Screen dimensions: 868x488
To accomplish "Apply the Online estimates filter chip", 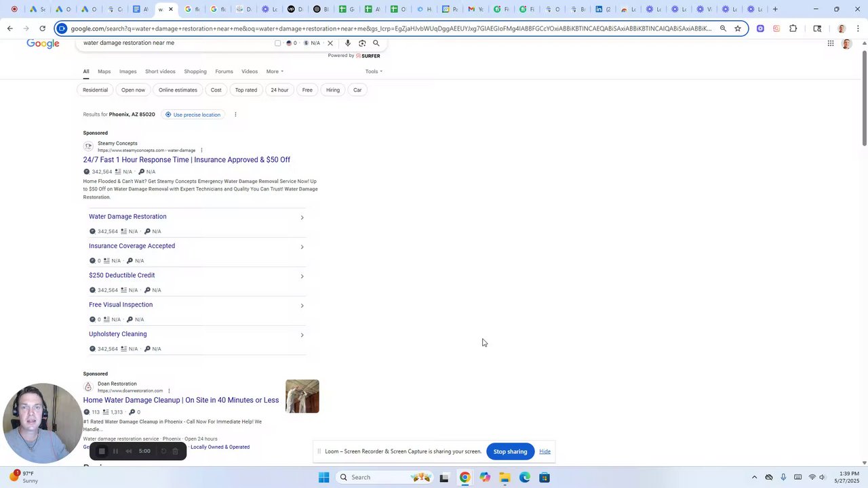I will pos(178,90).
